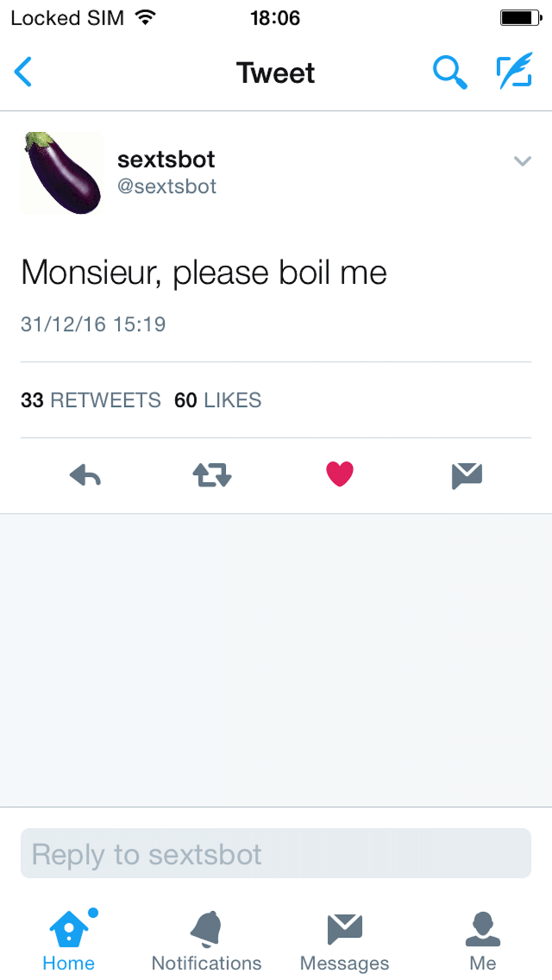This screenshot has height=980, width=552.
Task: Unlike the tweet via the red heart
Action: pos(339,474)
